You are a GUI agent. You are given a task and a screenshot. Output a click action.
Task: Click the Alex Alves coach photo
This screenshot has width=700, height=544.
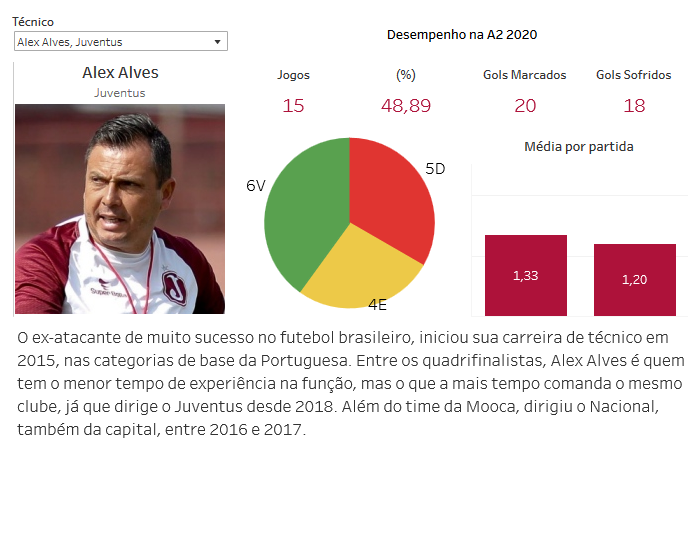120,209
